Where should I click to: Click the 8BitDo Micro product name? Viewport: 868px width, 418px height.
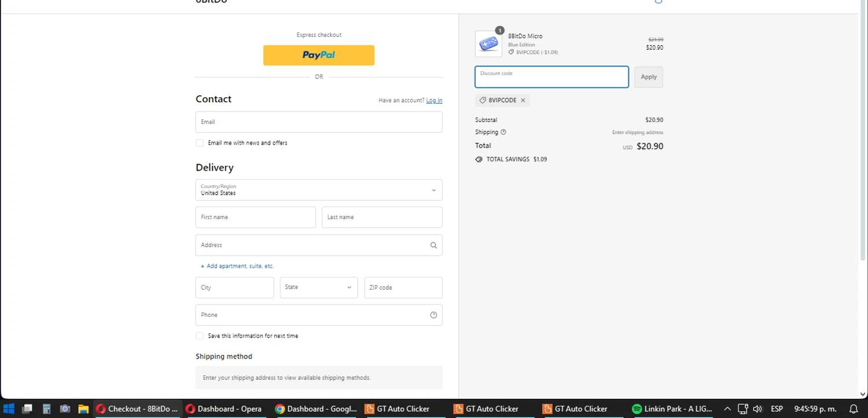coord(525,36)
